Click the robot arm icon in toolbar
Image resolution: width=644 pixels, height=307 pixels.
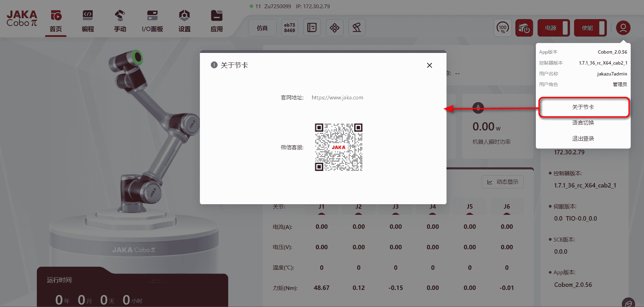(357, 28)
